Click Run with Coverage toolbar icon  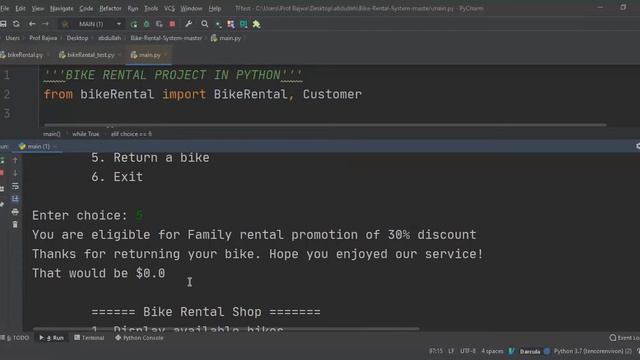click(159, 24)
